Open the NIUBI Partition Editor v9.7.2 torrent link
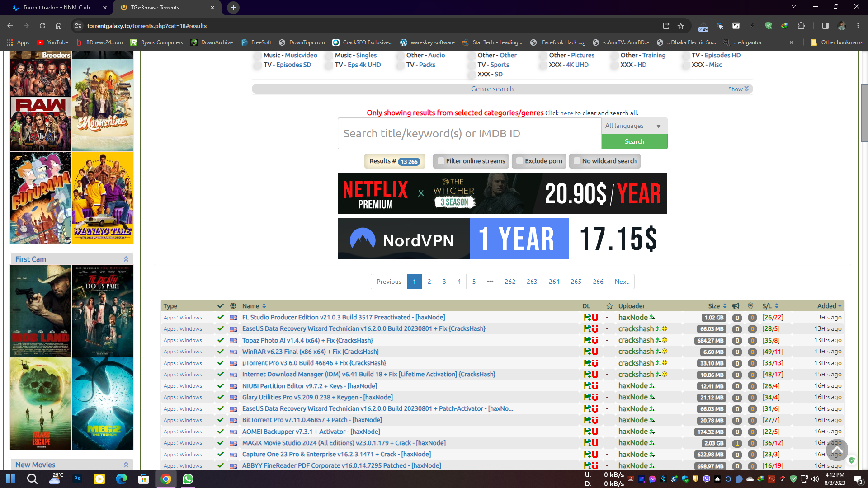Viewport: 868px width, 488px height. (x=309, y=386)
